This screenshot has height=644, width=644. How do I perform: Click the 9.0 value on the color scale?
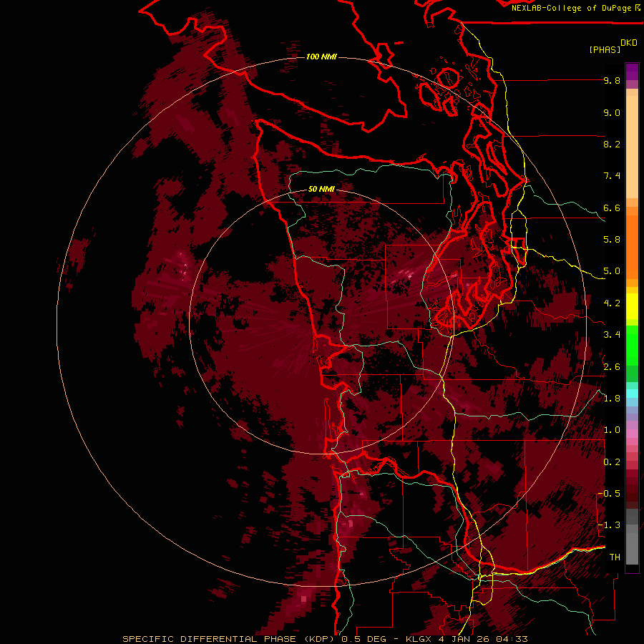tap(612, 112)
